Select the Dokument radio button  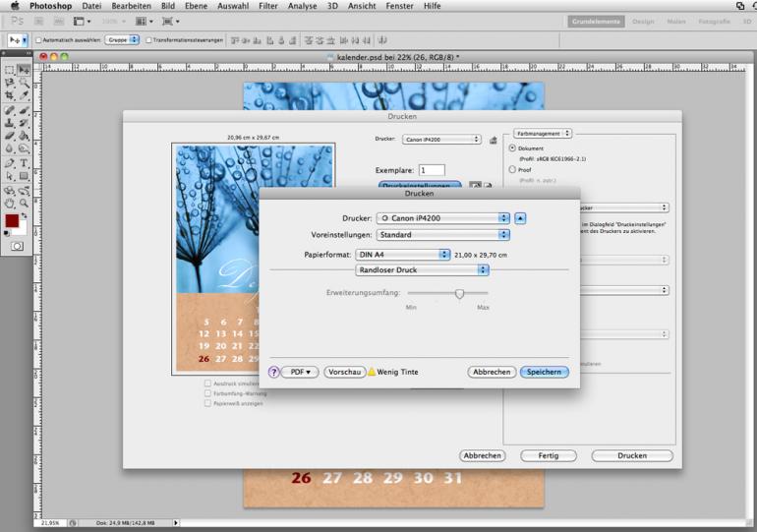pos(512,148)
